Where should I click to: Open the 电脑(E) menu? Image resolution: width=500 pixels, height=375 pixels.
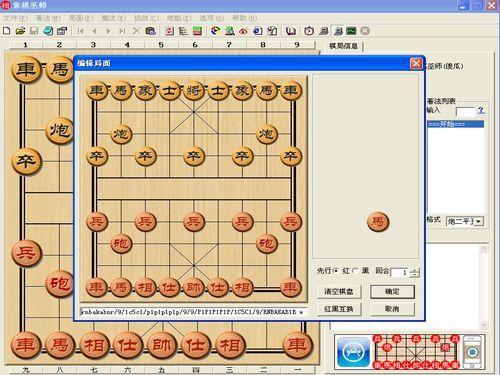coord(179,18)
